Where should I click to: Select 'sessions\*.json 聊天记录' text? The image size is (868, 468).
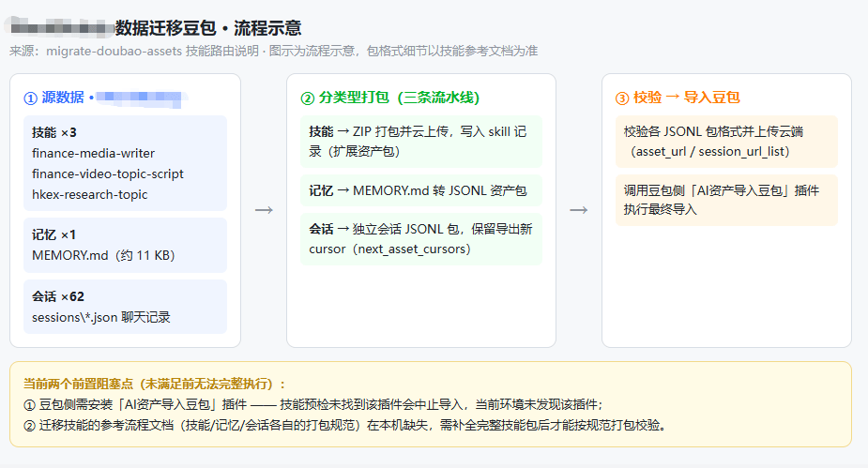click(101, 318)
